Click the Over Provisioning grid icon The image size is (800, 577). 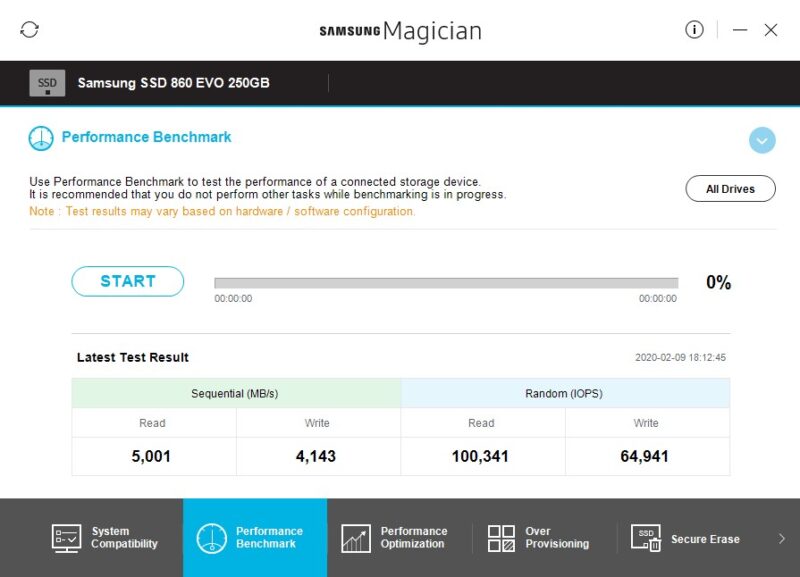[x=502, y=538]
